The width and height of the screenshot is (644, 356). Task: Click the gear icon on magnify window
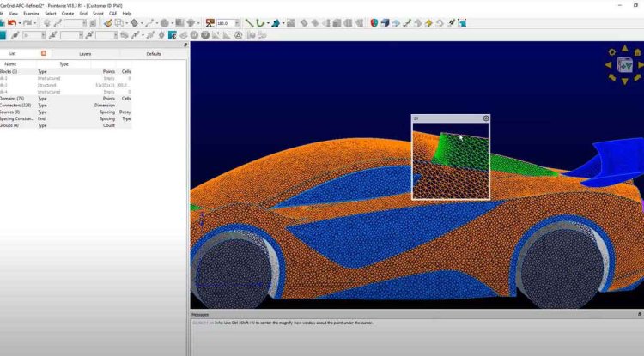pos(486,118)
